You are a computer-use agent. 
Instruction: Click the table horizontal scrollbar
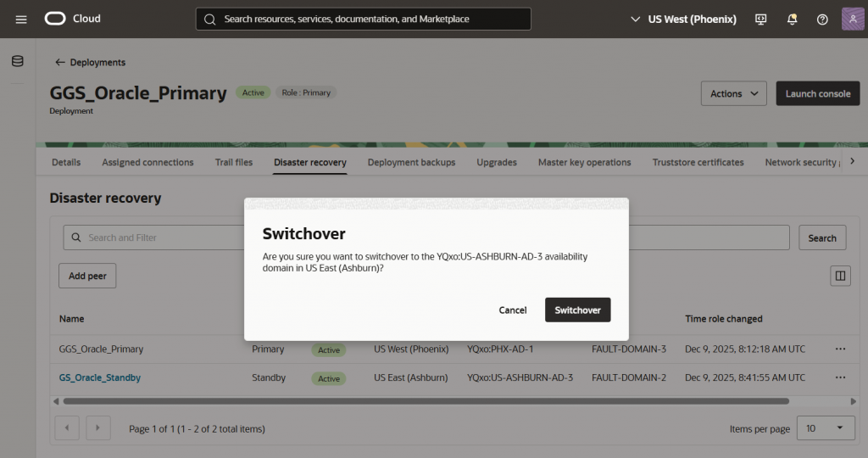[426, 401]
